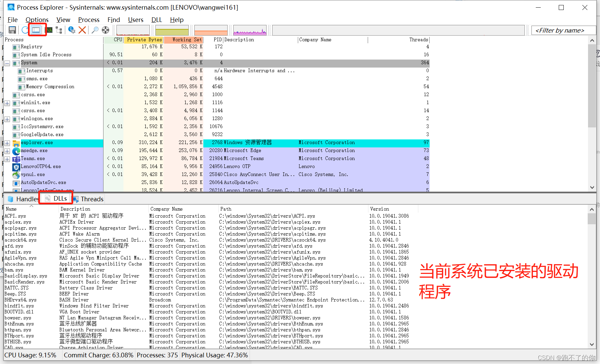Select the System Idle Process icon
Image resolution: width=600 pixels, height=364 pixels.
point(16,55)
